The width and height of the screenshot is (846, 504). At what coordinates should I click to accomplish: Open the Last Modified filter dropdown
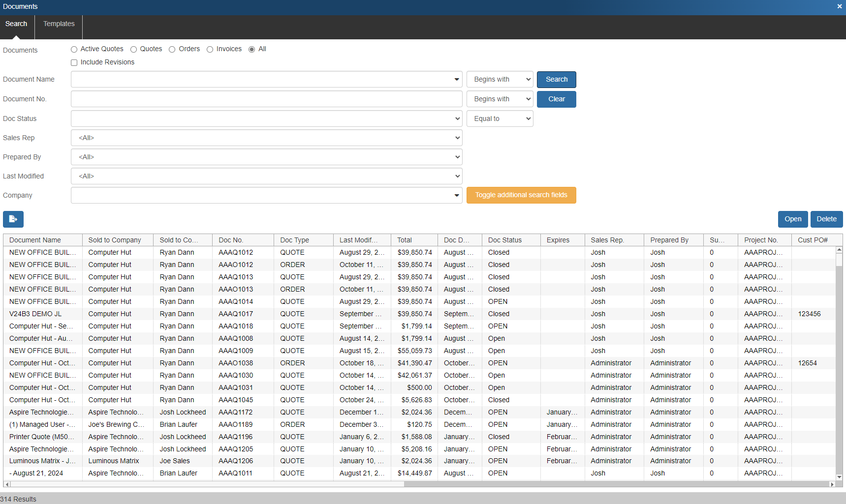point(266,176)
